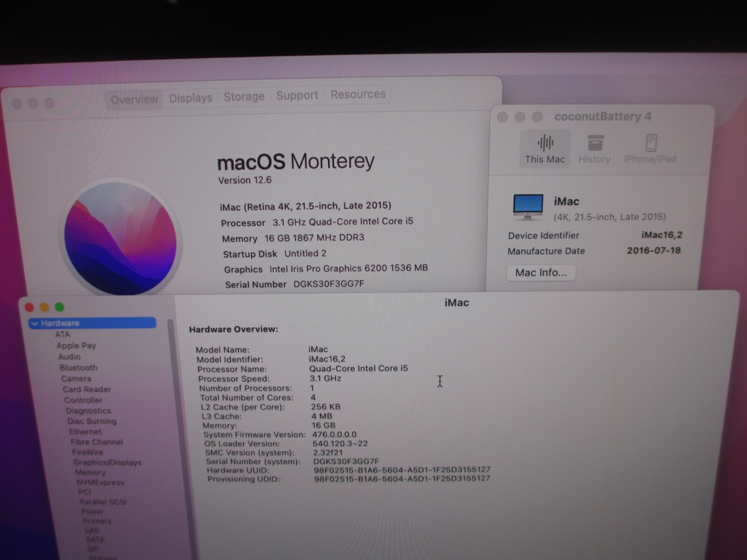Switch to the Overview tab
Image resolution: width=747 pixels, height=560 pixels.
tap(134, 100)
